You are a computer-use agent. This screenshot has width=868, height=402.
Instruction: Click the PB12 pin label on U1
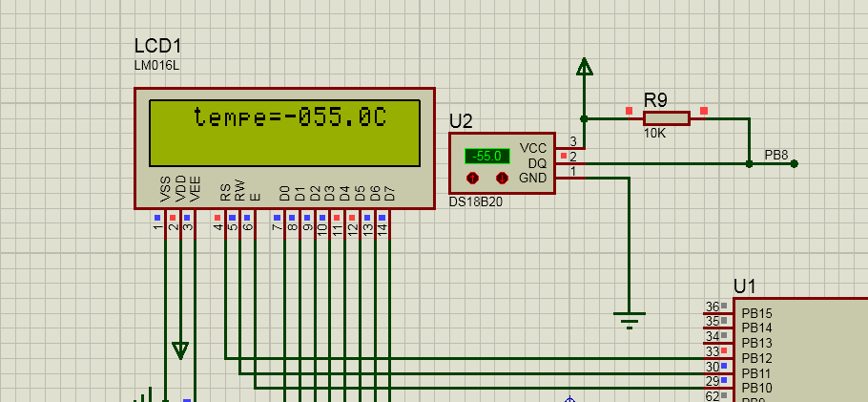pyautogui.click(x=756, y=358)
